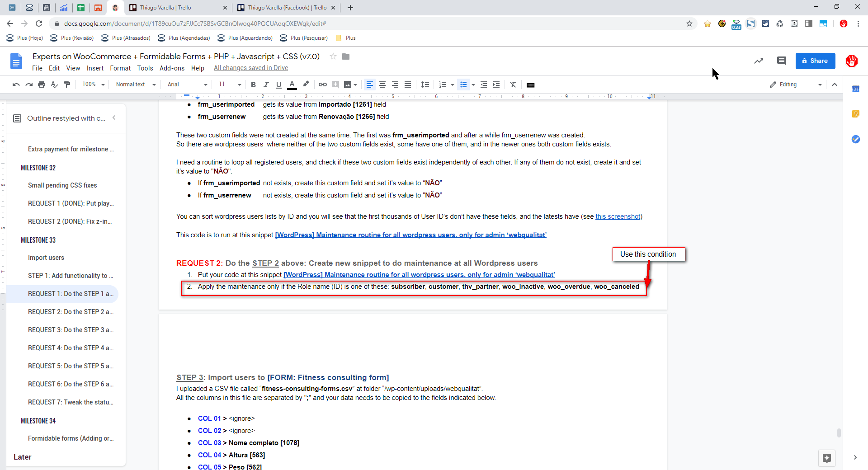Click the blue Share button
Image resolution: width=868 pixels, height=470 pixels.
tap(815, 61)
